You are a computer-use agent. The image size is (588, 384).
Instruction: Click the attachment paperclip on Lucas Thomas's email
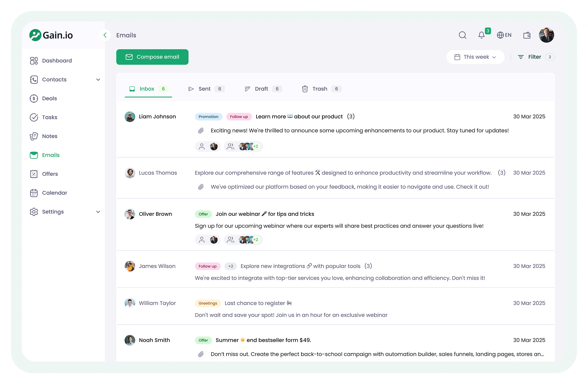click(201, 187)
